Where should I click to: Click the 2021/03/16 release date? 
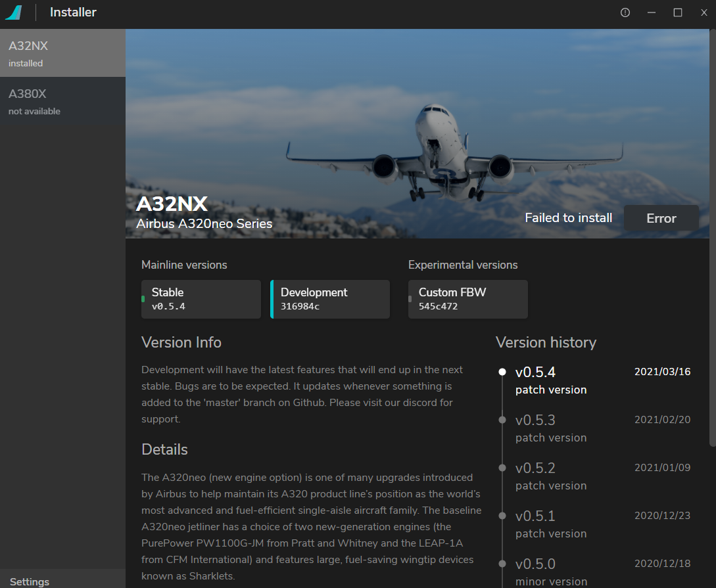(662, 372)
